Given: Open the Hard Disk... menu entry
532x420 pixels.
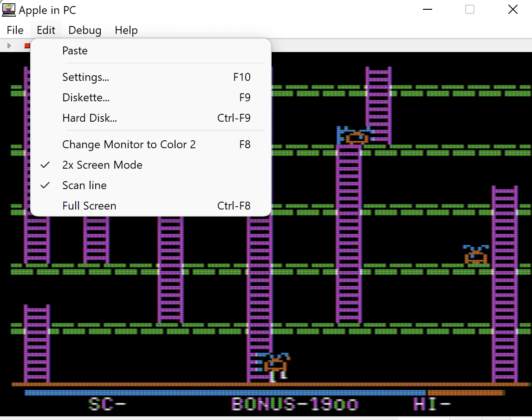Looking at the screenshot, I should click(x=90, y=118).
